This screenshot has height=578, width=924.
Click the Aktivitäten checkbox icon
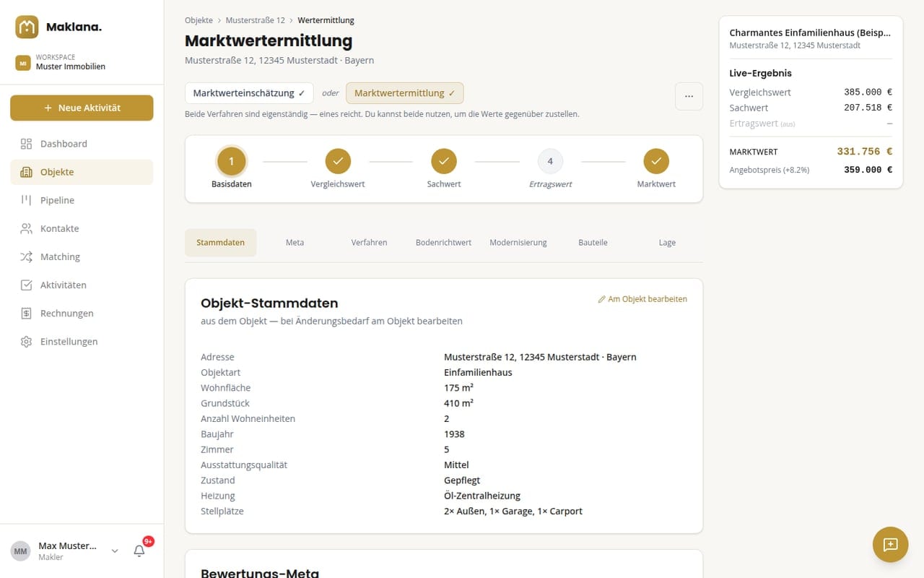tap(27, 285)
